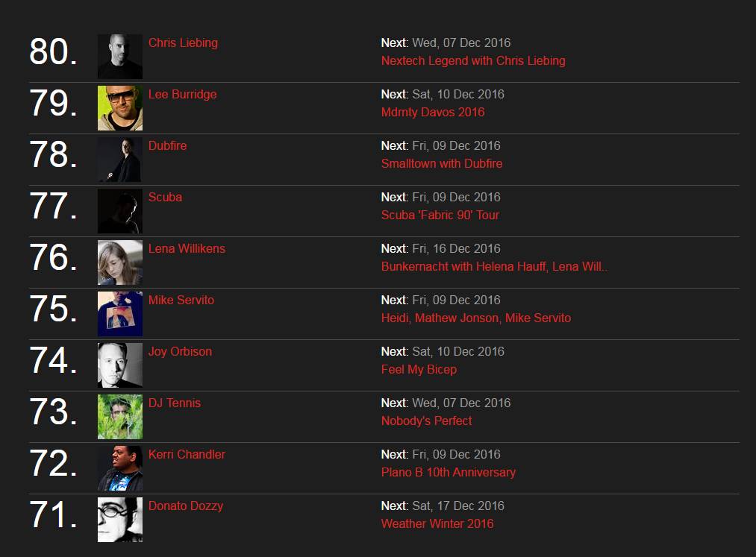Click DJ Tennis's green thumbnail

pyautogui.click(x=119, y=417)
